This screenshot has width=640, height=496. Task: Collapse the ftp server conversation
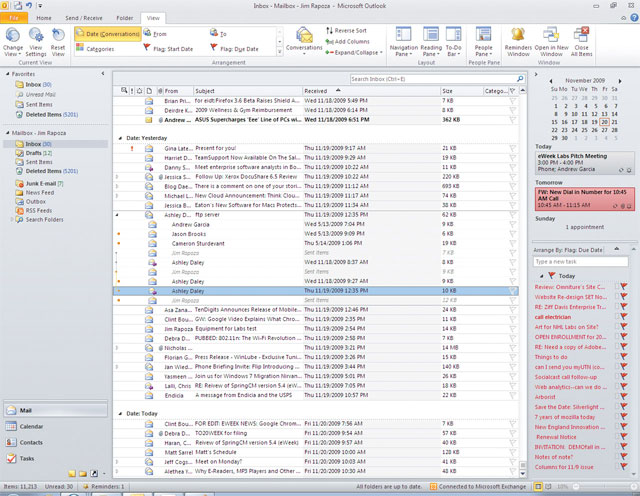[x=117, y=215]
